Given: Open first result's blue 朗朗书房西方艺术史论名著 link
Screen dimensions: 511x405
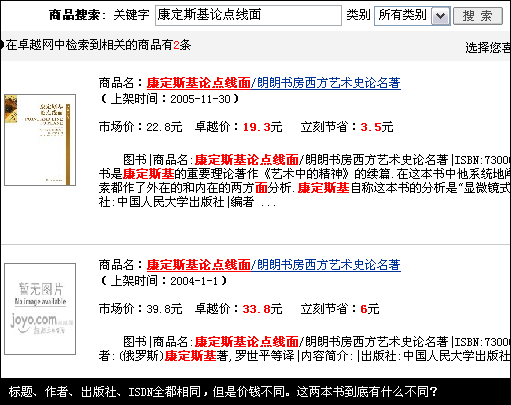Looking at the screenshot, I should click(x=326, y=83).
